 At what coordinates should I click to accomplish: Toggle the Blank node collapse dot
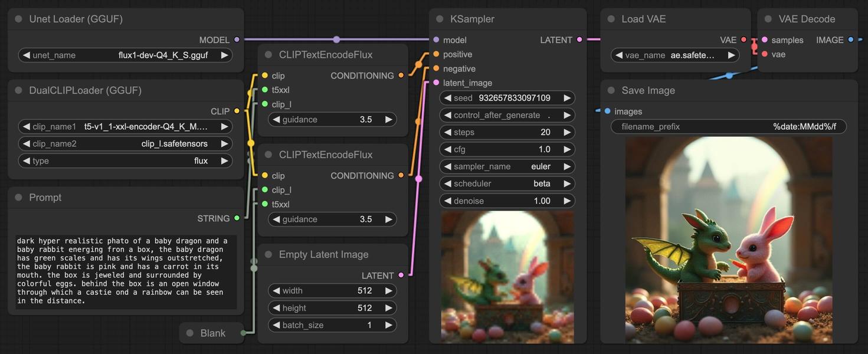(x=189, y=333)
